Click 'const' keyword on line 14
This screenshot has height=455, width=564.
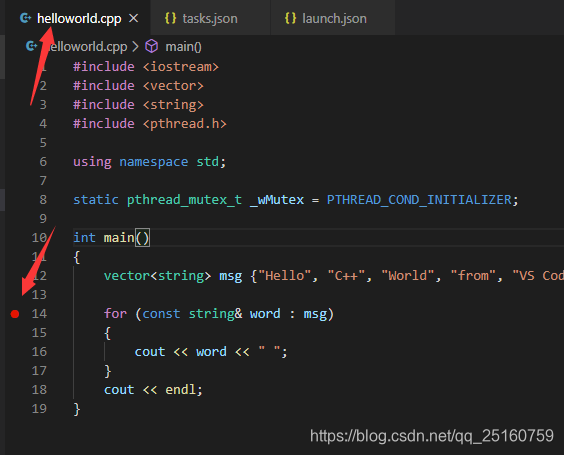tap(161, 314)
